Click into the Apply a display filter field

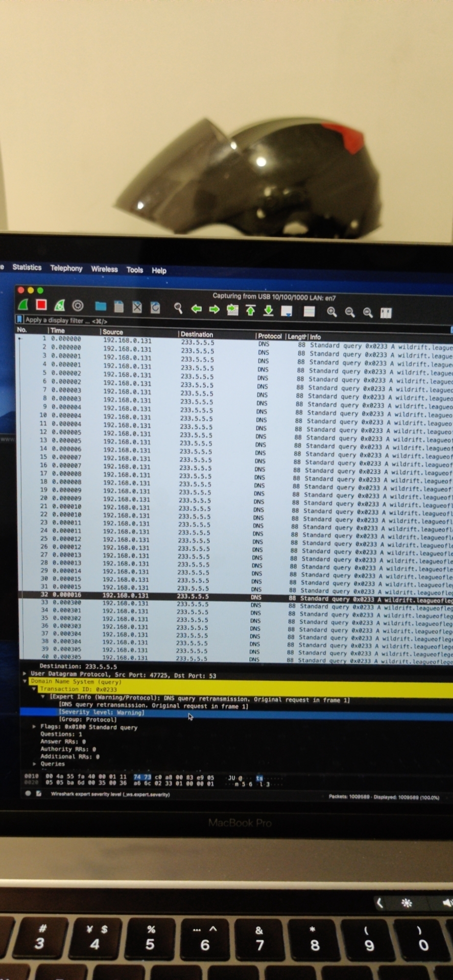point(235,323)
